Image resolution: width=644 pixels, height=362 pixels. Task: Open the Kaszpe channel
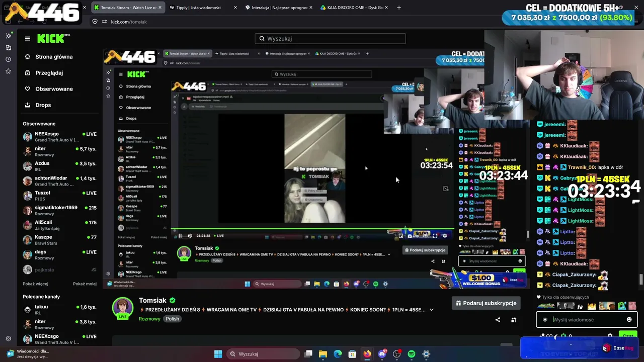59,240
